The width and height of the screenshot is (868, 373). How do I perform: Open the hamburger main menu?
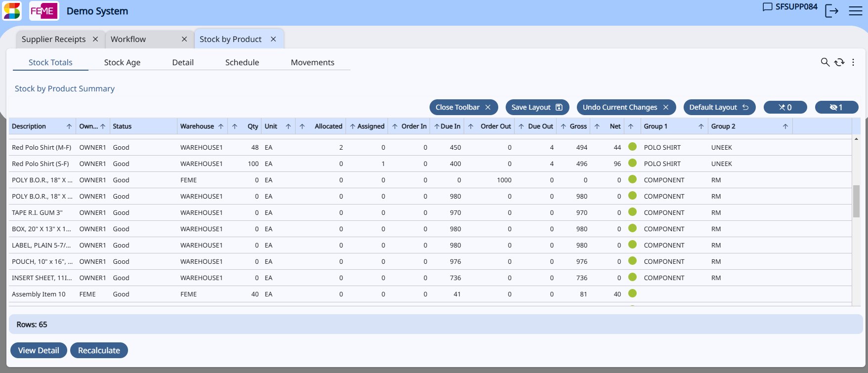[x=856, y=11]
